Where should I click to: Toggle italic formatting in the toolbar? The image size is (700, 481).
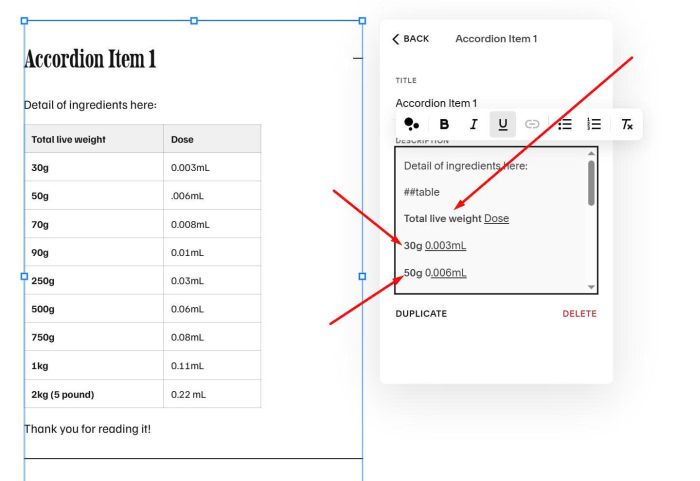click(473, 125)
